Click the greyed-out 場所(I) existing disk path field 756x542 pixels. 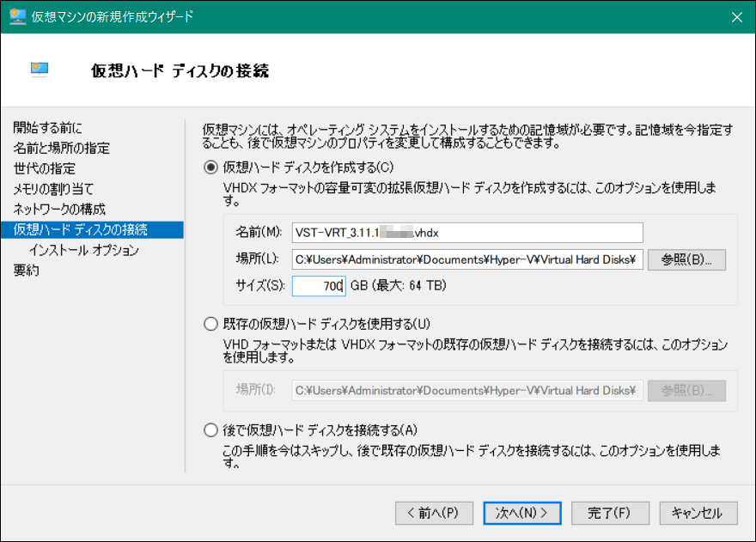[x=467, y=391]
